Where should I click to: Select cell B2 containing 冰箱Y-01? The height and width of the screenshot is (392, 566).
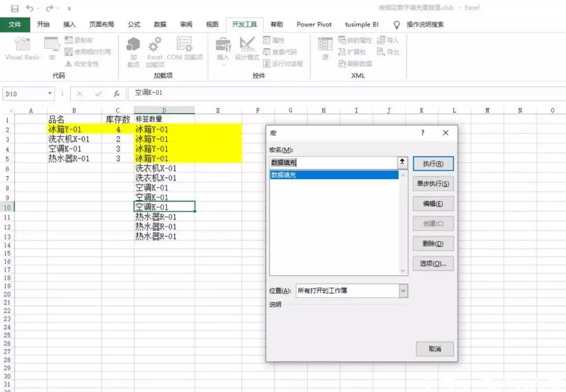74,129
